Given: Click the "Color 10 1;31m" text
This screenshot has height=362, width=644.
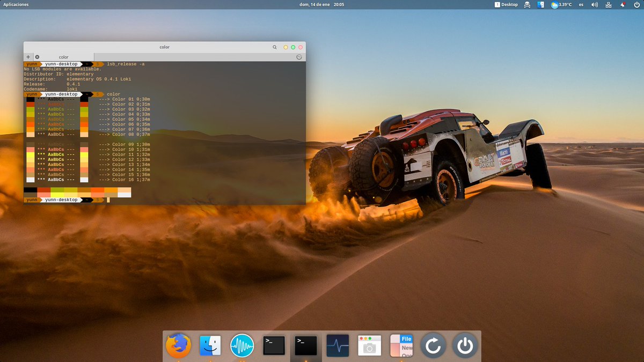Looking at the screenshot, I should [x=131, y=150].
